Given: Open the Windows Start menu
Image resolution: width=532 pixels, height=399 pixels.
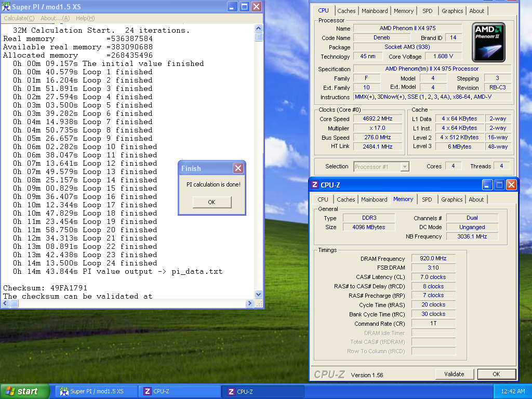Looking at the screenshot, I should [x=24, y=391].
